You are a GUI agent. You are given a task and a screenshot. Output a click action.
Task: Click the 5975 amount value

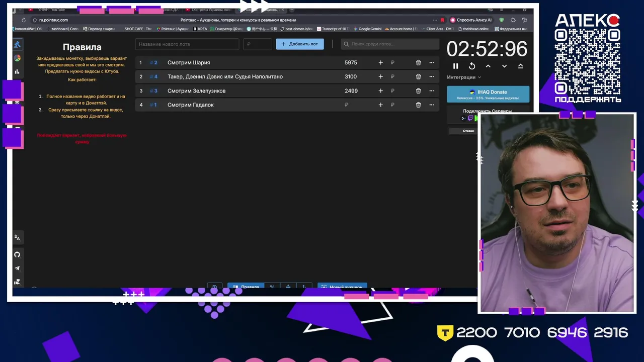point(351,63)
